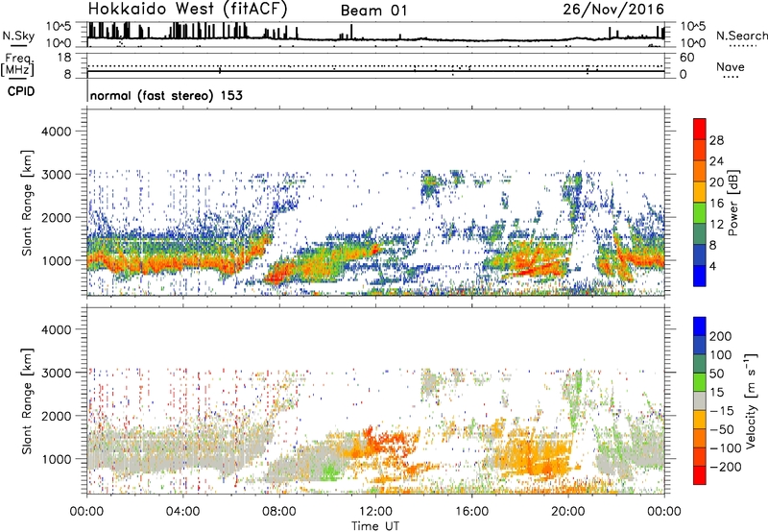The width and height of the screenshot is (768, 532).
Task: Select the "N.Search" legend label
Action: tap(741, 36)
